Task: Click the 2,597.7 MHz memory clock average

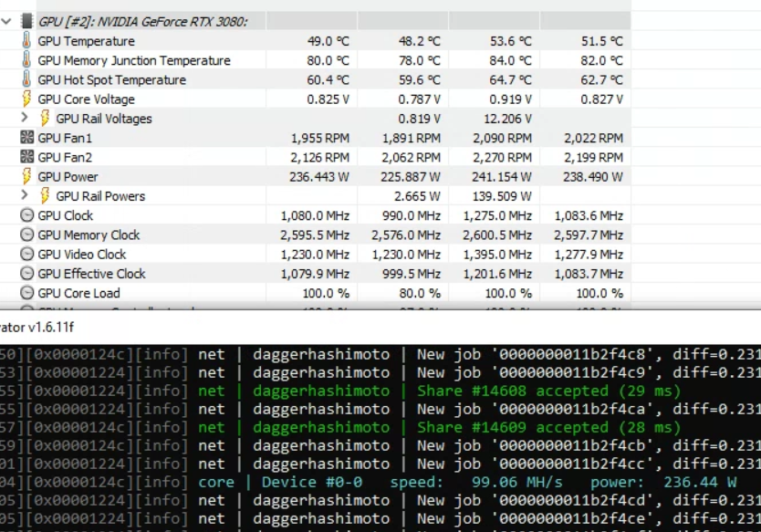Action: pos(589,235)
